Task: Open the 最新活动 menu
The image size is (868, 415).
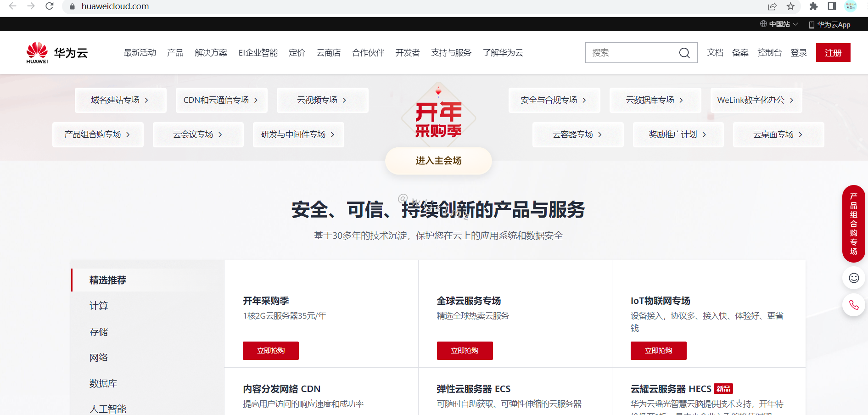Action: pyautogui.click(x=140, y=53)
